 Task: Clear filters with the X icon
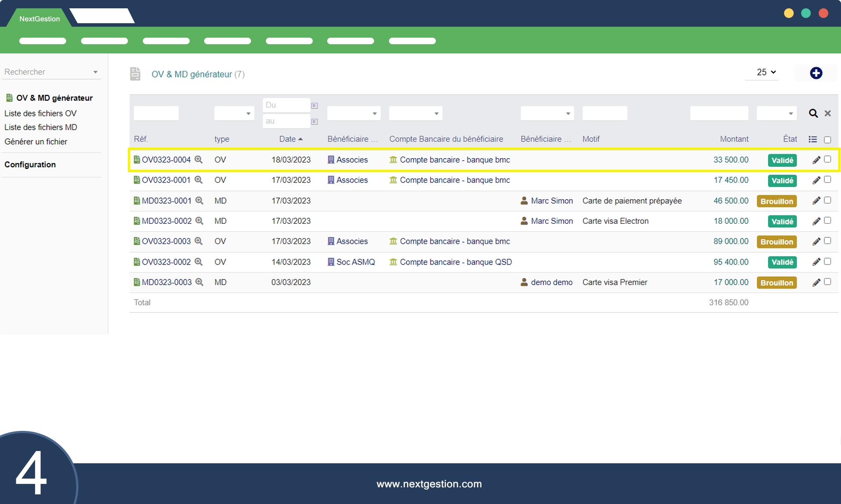pyautogui.click(x=827, y=113)
